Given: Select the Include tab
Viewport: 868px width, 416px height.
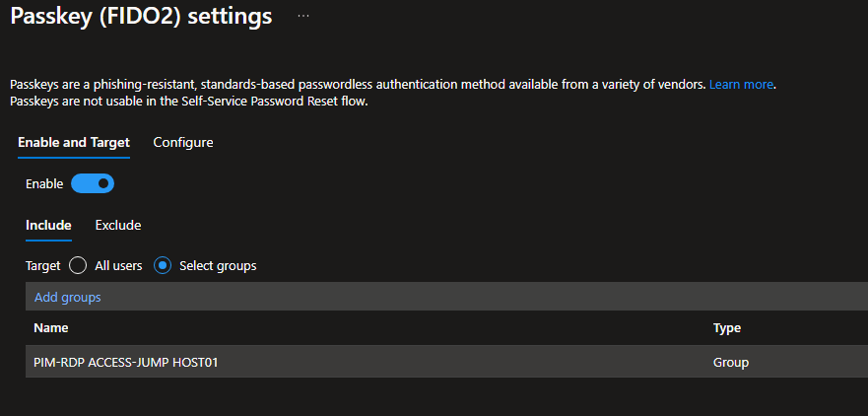Looking at the screenshot, I should 48,226.
